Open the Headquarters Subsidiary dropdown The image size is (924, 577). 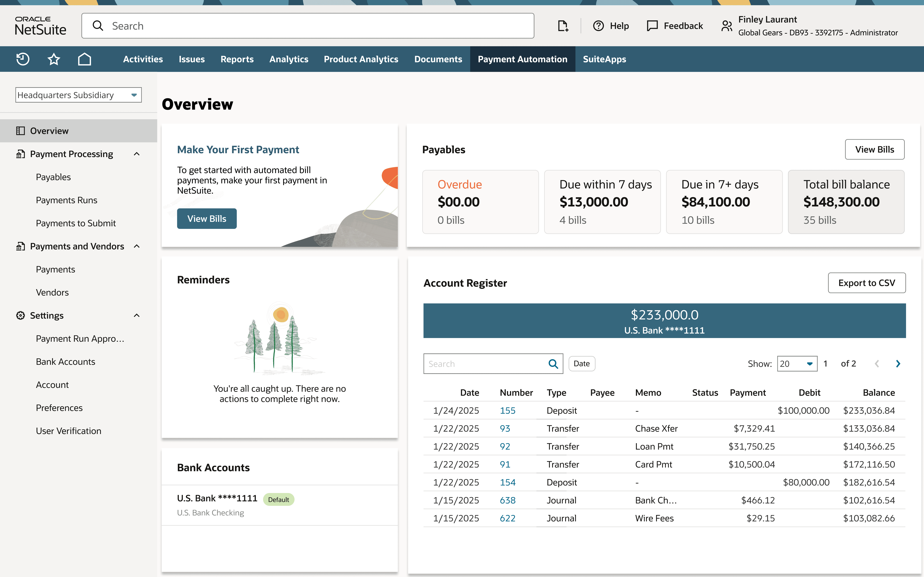pos(78,95)
